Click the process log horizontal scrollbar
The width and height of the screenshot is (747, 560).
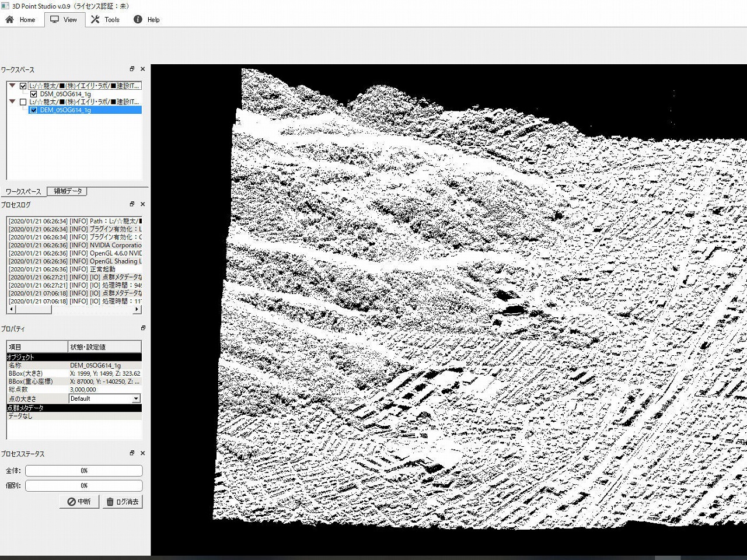(x=74, y=310)
